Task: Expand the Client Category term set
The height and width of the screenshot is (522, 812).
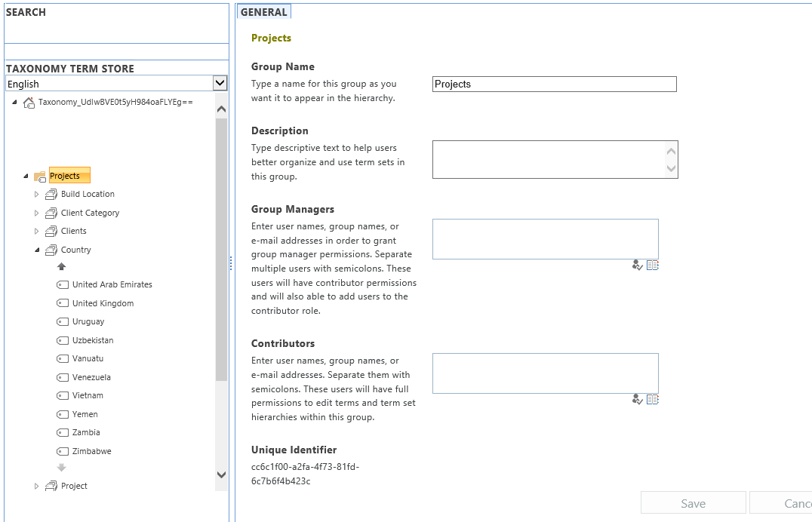Action: point(36,213)
